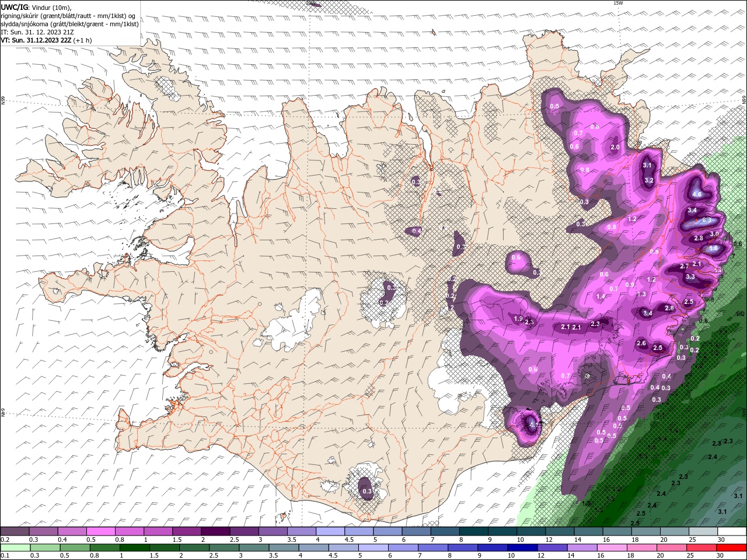Select darkest purple swatch between 2 and 2.5, upper legend
Image resolution: width=747 pixels, height=560 pixels.
[x=216, y=531]
